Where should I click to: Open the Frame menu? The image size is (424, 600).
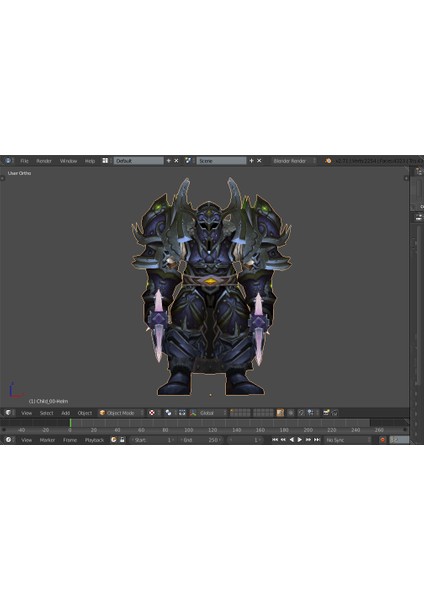(x=70, y=440)
